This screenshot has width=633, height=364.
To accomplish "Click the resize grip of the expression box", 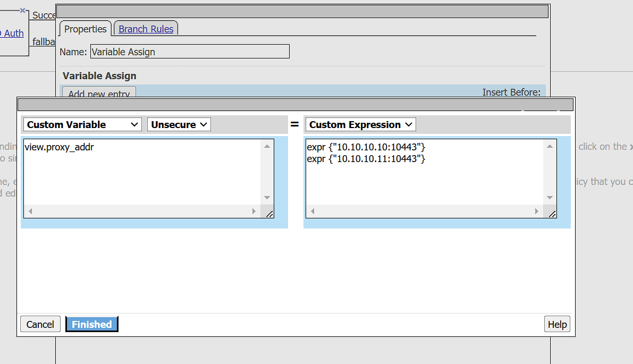I will [553, 214].
